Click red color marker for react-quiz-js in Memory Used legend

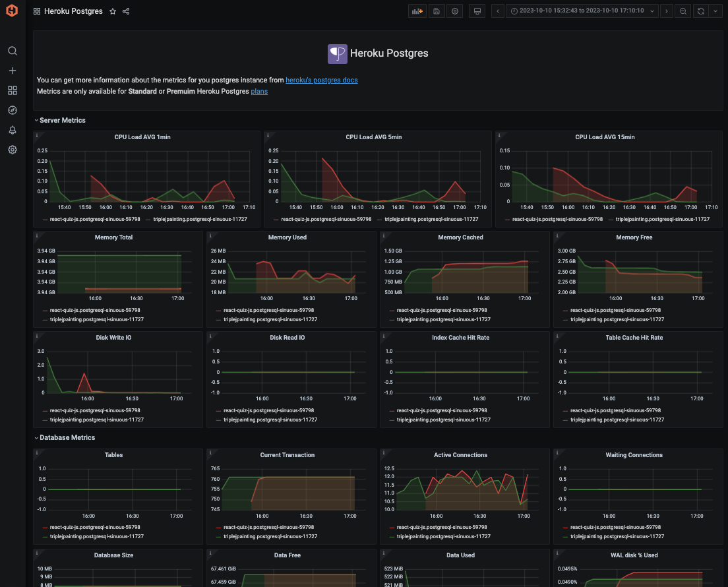(219, 311)
